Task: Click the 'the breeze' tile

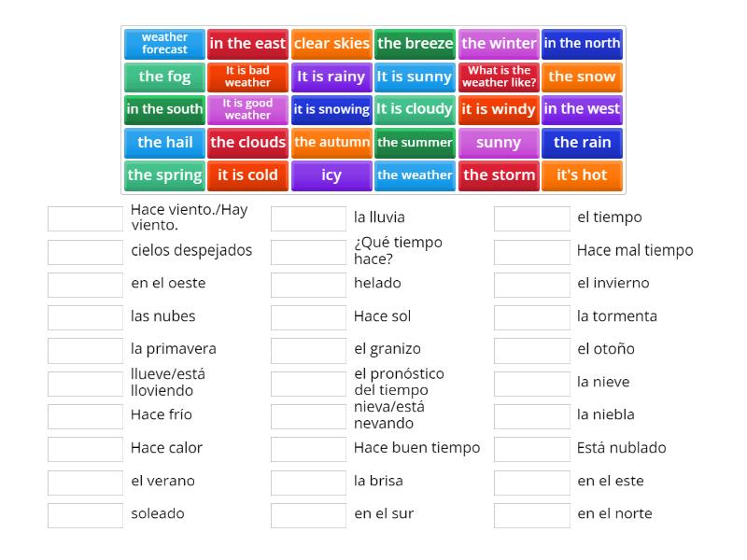Action: pyautogui.click(x=415, y=43)
